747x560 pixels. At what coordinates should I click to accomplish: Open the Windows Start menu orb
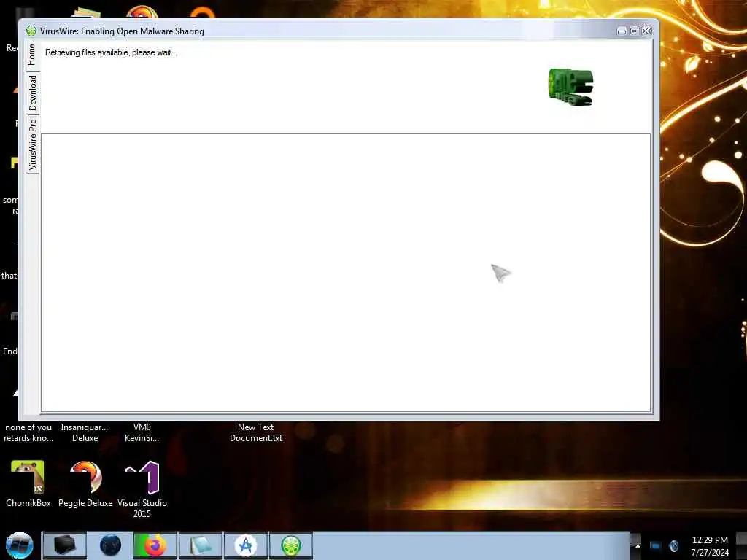(x=20, y=545)
